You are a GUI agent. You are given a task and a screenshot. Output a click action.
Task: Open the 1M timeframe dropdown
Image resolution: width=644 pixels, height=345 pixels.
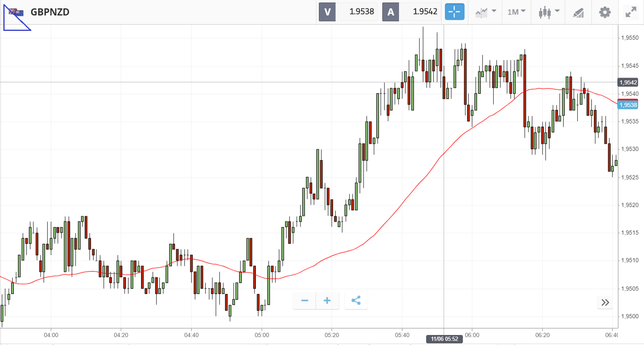point(516,12)
